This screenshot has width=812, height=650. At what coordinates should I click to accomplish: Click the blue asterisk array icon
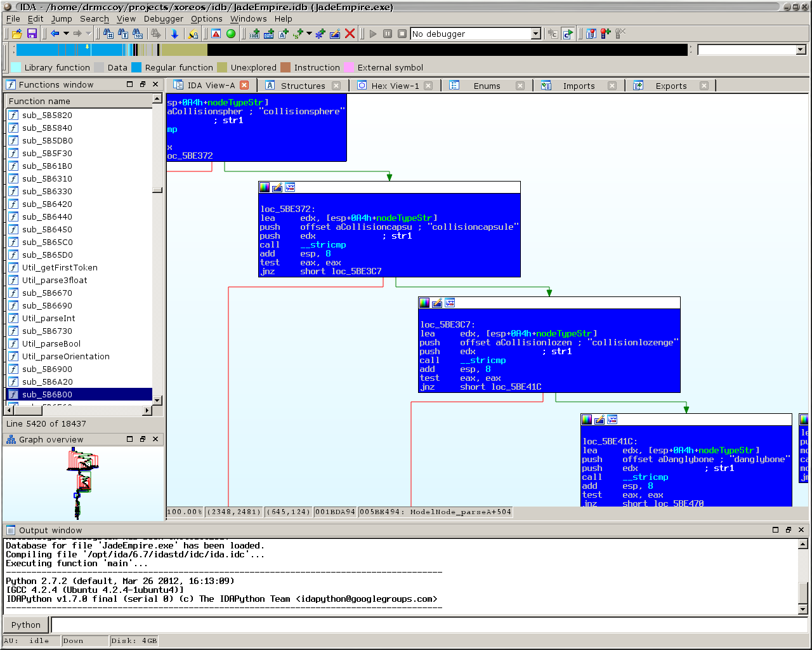coord(320,34)
